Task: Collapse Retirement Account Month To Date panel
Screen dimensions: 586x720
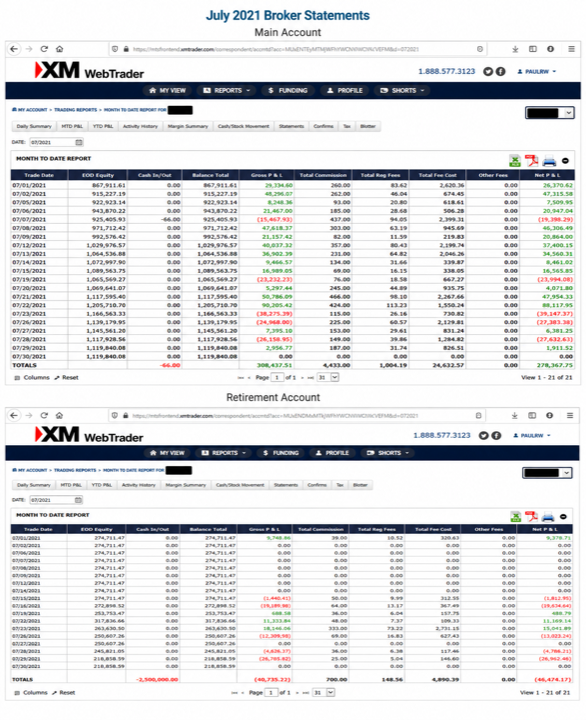Action: [x=563, y=517]
